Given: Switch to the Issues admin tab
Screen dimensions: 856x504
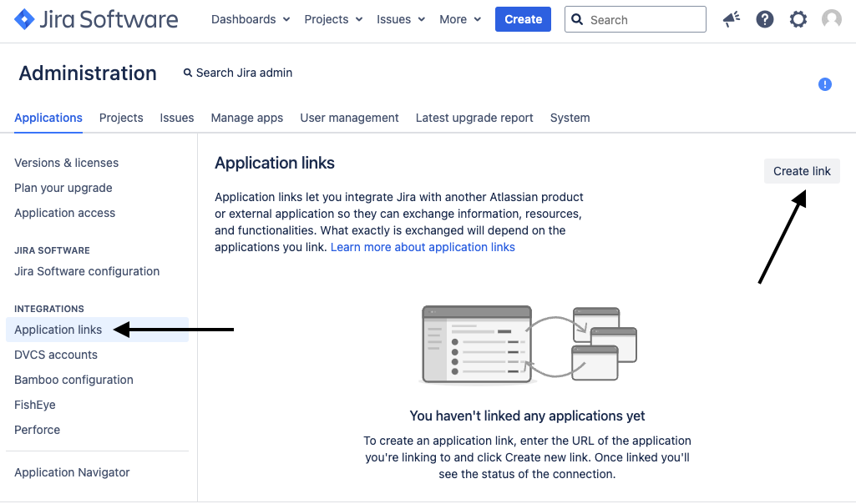Looking at the screenshot, I should click(x=177, y=118).
